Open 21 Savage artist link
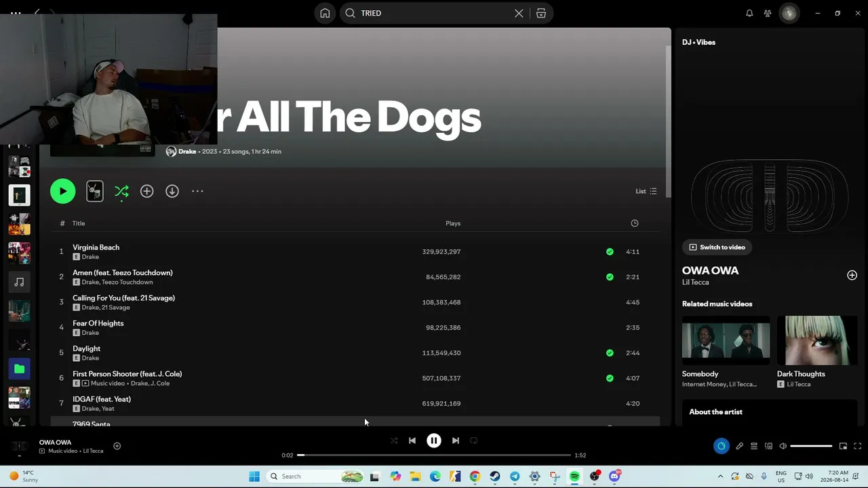Image resolution: width=868 pixels, height=488 pixels. tap(116, 308)
